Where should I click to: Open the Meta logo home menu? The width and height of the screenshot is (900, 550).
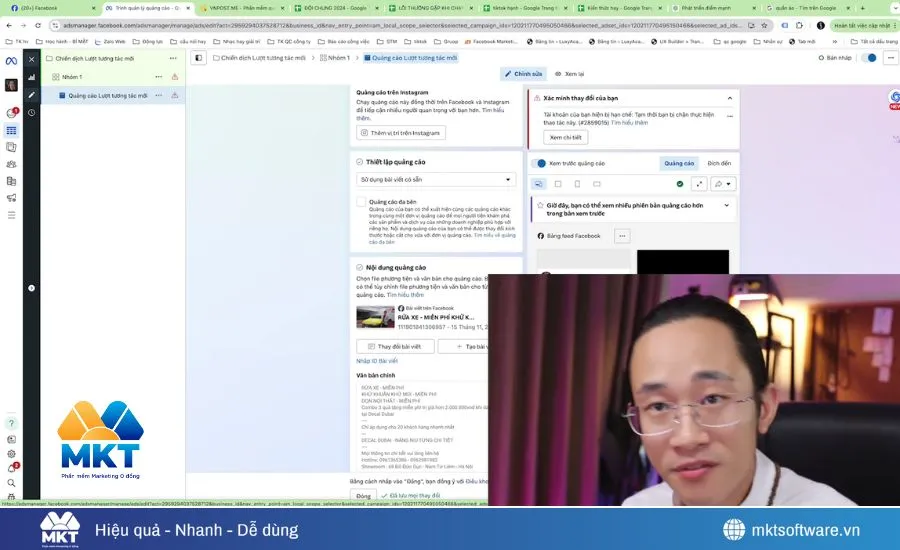tap(11, 60)
